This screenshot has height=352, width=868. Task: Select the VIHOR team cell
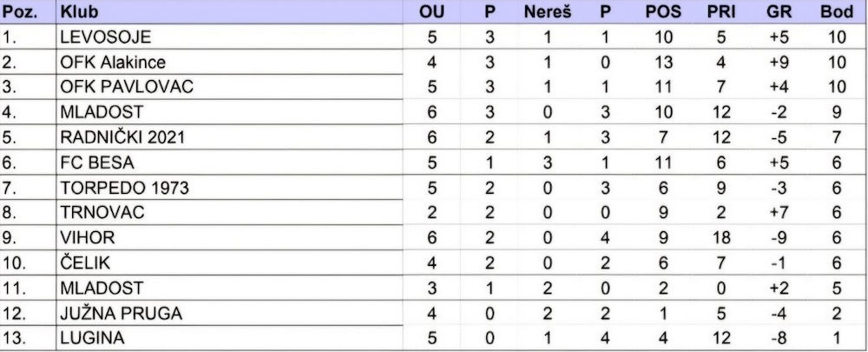click(x=88, y=237)
